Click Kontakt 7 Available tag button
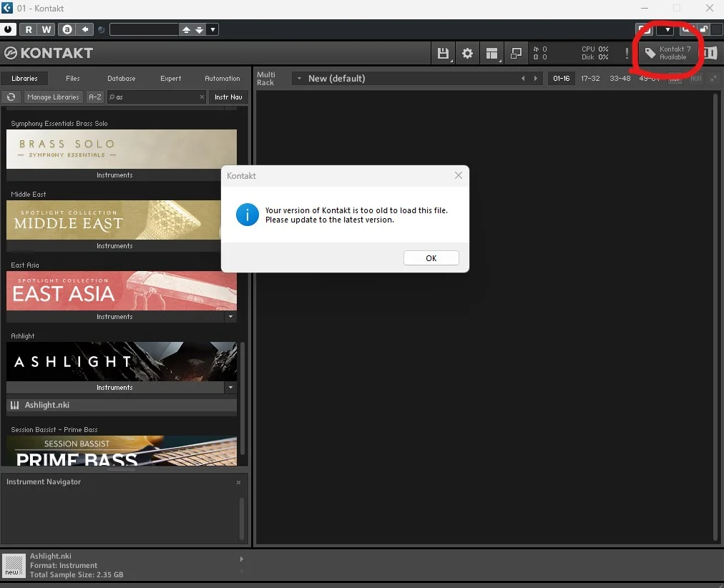Image resolution: width=724 pixels, height=588 pixels. tap(668, 53)
